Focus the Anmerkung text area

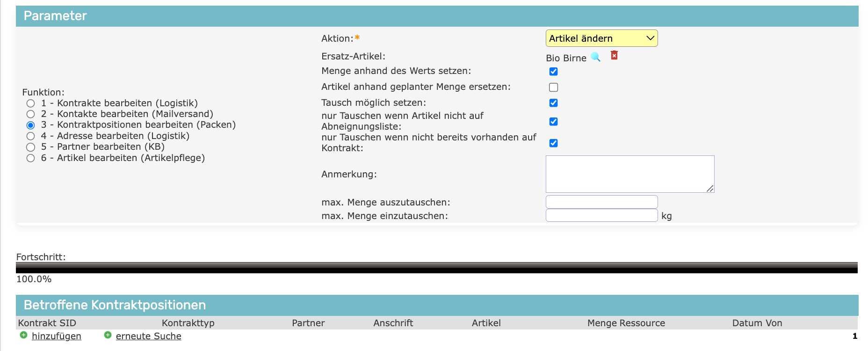pyautogui.click(x=629, y=174)
